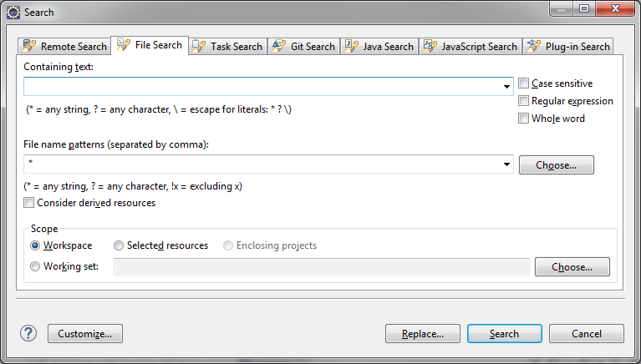The image size is (641, 364).
Task: Open the File name patterns dropdown arrow
Action: click(506, 164)
